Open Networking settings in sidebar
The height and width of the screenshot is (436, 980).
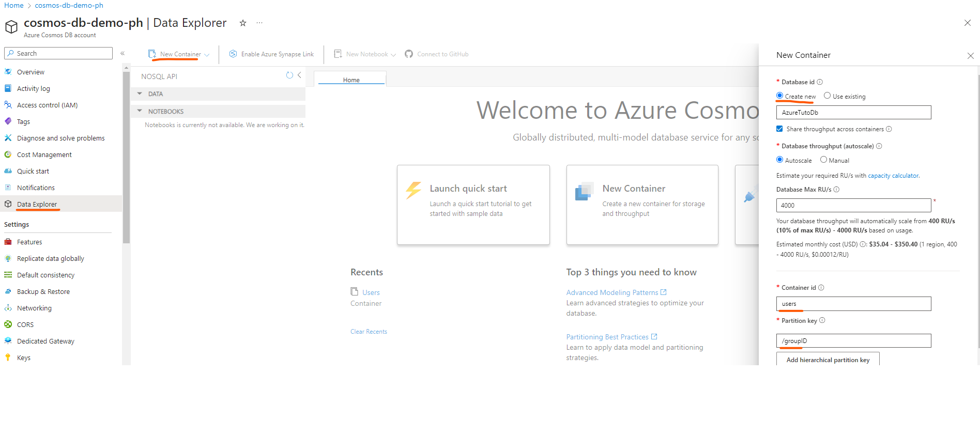(34, 308)
